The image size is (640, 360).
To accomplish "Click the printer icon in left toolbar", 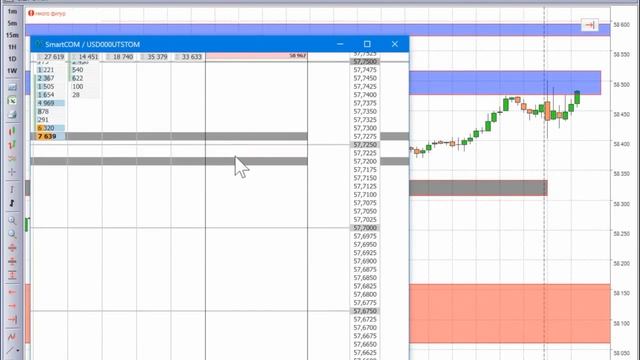I will coord(12,115).
